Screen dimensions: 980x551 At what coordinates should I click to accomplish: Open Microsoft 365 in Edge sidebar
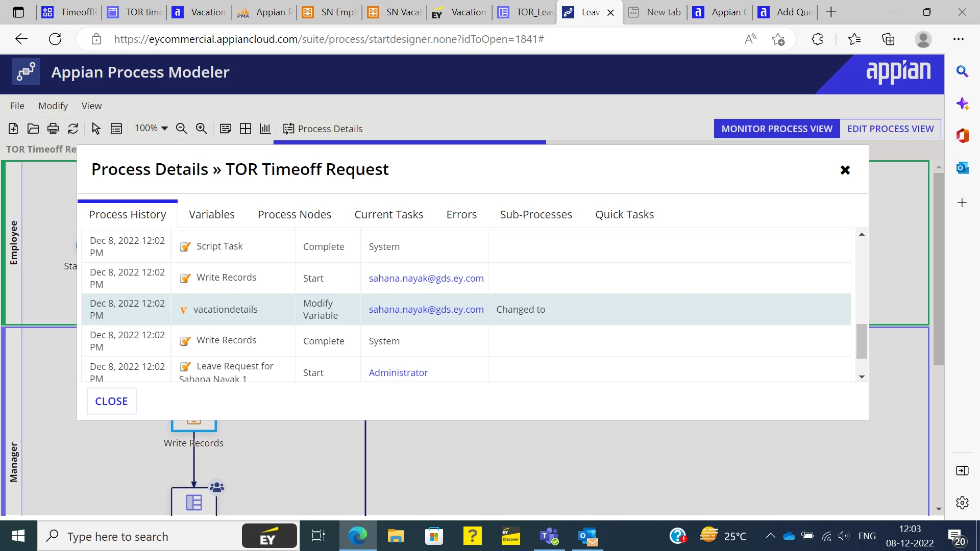tap(962, 136)
